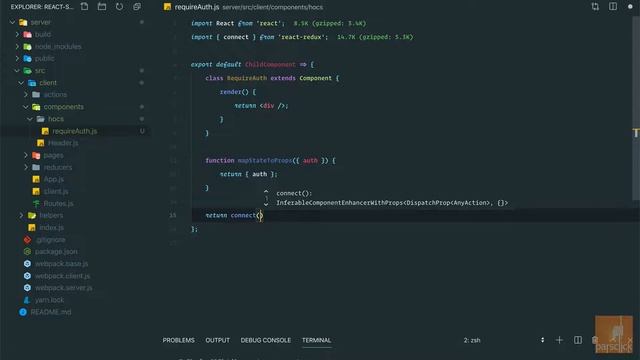Click the yarn.lock file icon

27,300
